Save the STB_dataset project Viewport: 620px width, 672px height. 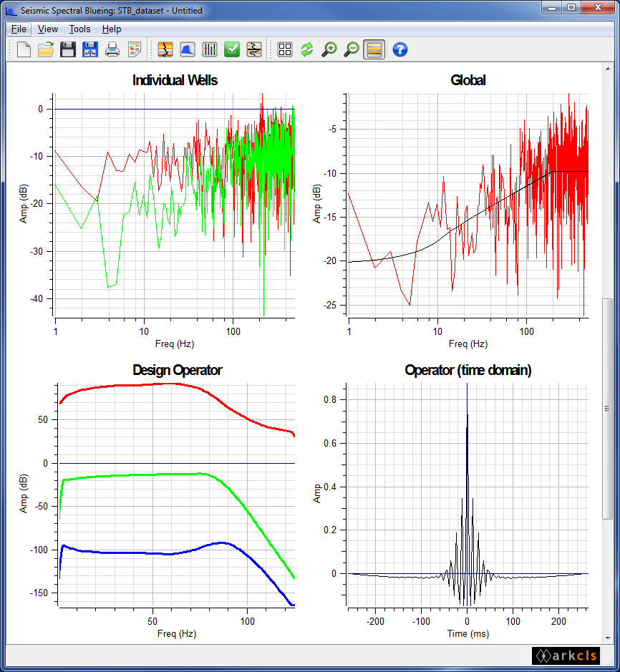(68, 49)
